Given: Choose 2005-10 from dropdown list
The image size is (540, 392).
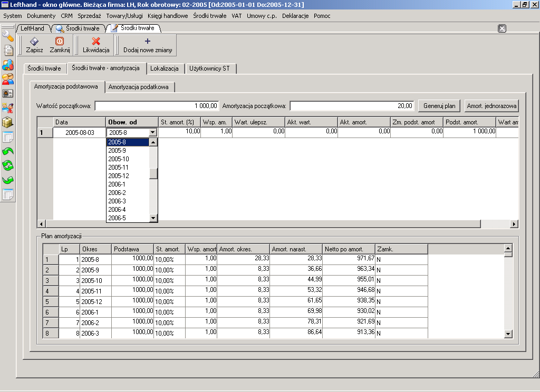Looking at the screenshot, I should (x=128, y=159).
